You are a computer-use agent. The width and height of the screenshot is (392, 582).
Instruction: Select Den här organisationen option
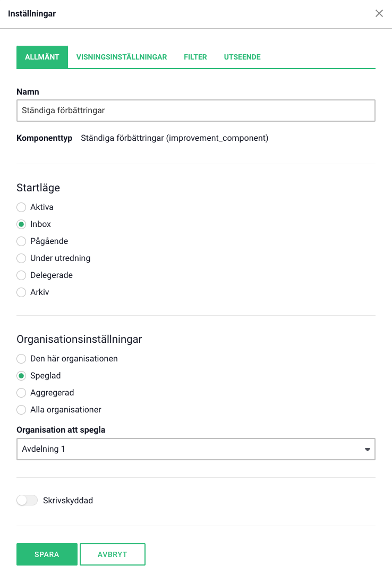click(21, 359)
